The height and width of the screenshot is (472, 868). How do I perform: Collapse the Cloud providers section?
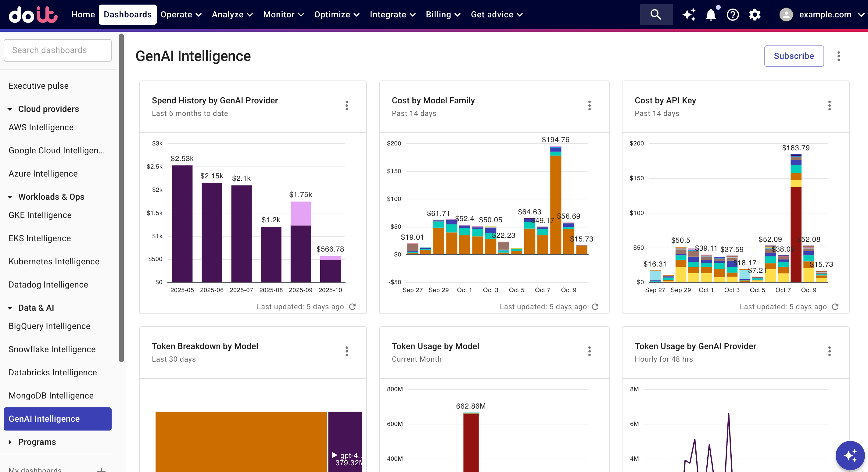click(x=10, y=109)
